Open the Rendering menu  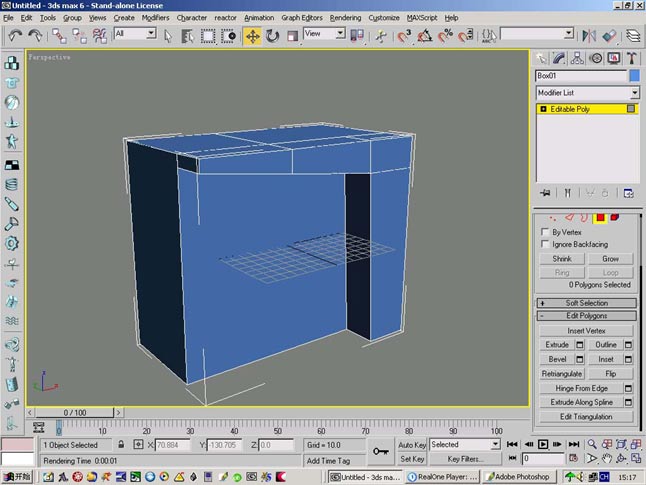click(x=345, y=18)
